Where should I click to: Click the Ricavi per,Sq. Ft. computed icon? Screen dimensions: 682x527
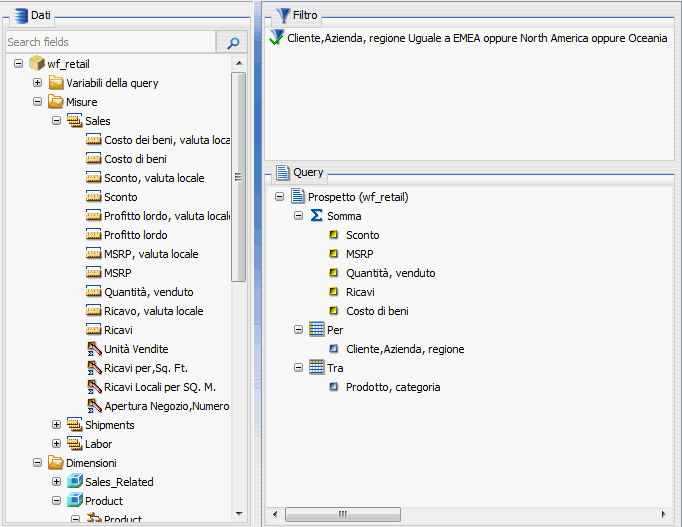tap(94, 368)
